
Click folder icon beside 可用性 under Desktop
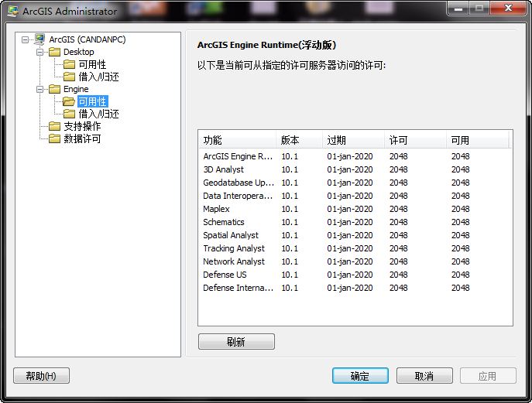pos(69,64)
